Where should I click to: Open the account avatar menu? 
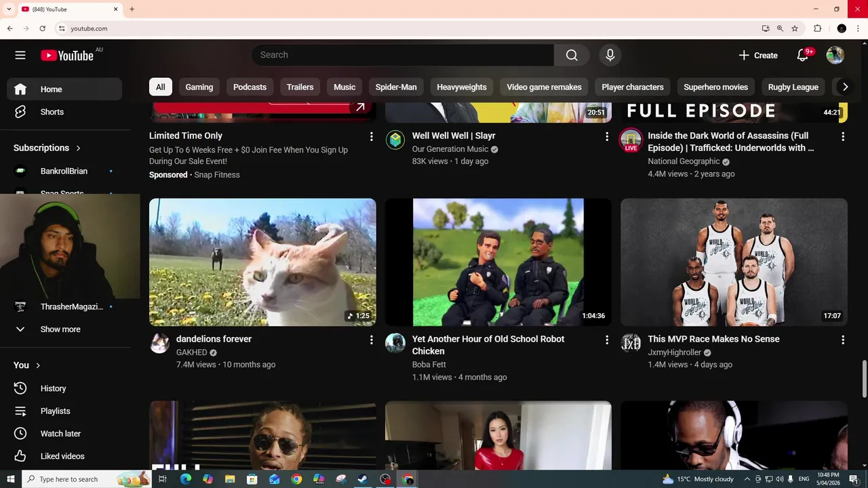pyautogui.click(x=835, y=56)
